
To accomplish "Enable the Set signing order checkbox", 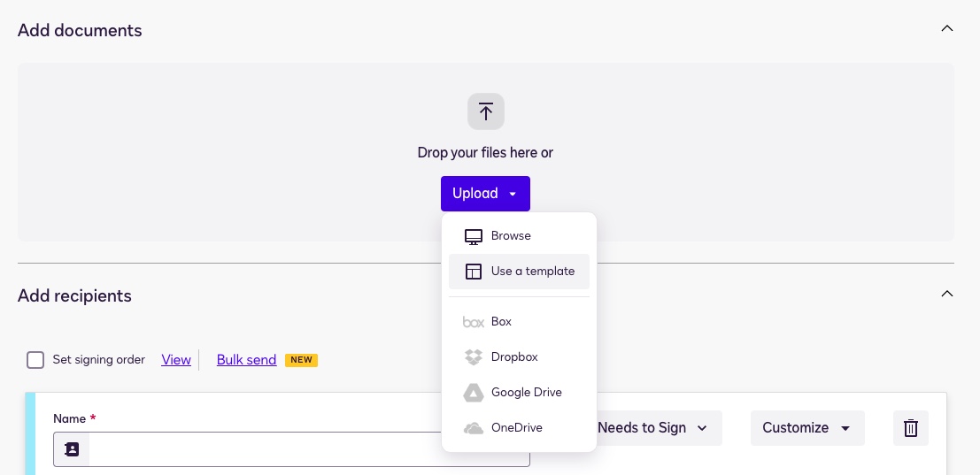I will [35, 360].
